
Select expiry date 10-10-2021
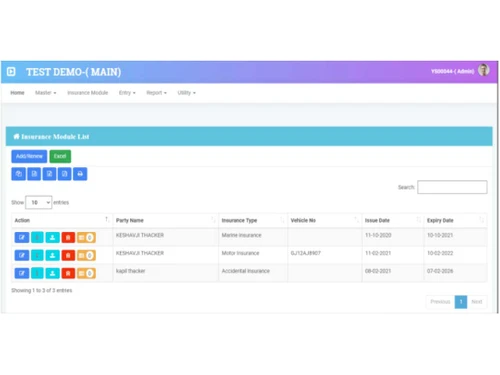[x=440, y=235]
